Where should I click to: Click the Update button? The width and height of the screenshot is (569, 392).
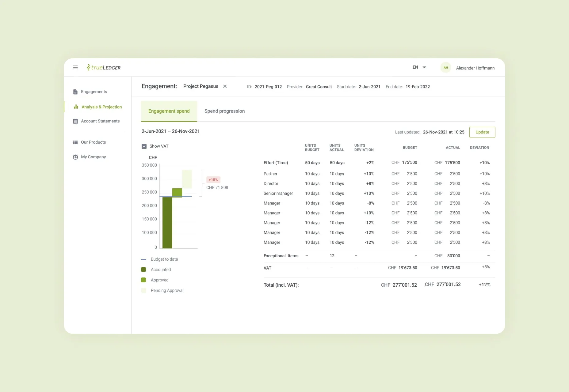tap(482, 132)
